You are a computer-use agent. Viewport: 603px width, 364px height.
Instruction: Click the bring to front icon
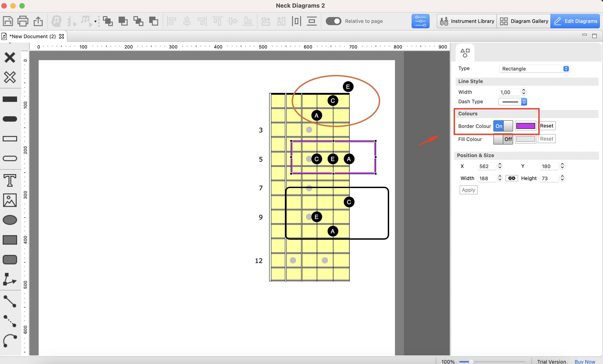pyautogui.click(x=108, y=21)
